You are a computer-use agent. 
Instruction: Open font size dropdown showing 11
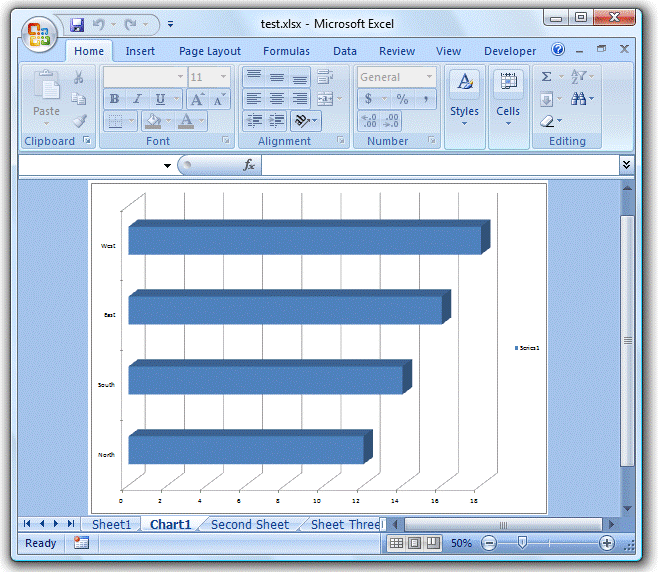(223, 76)
